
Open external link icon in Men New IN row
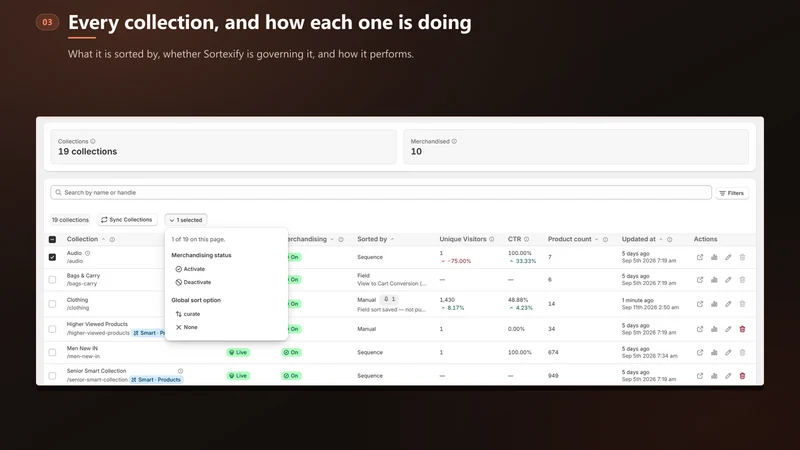tap(699, 352)
